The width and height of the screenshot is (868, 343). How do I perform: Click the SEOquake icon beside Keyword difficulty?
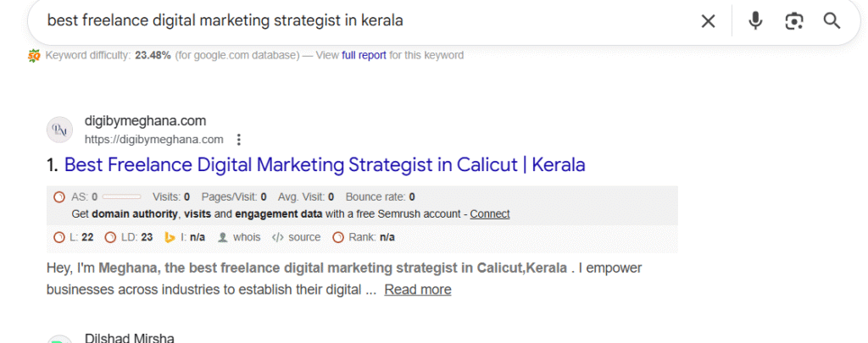[34, 56]
